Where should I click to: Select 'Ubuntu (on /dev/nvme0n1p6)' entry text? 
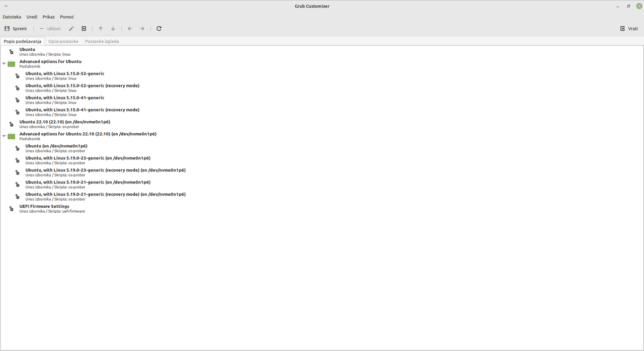tap(56, 146)
